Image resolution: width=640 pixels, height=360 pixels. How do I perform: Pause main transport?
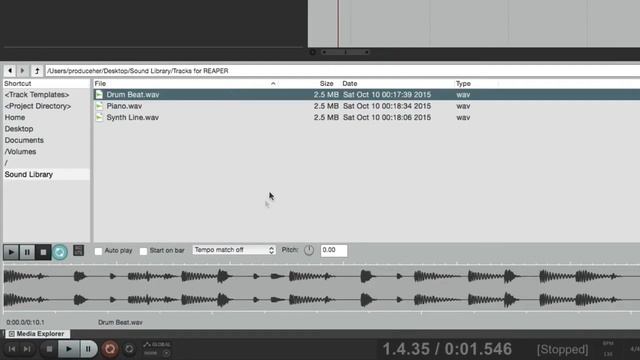88,349
